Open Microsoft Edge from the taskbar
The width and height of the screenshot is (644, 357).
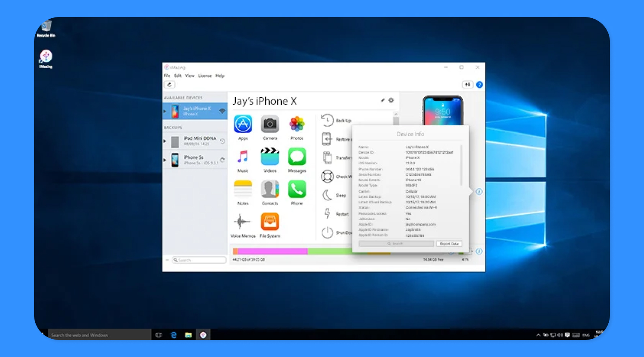174,335
